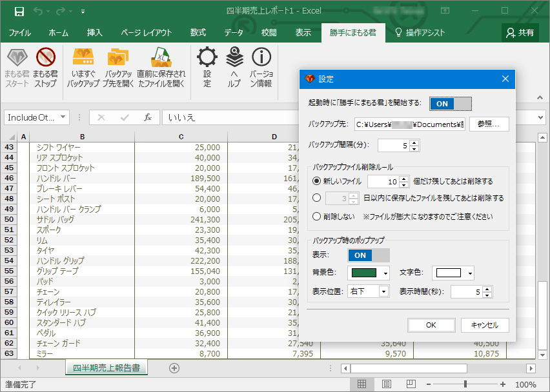Image resolution: width=550 pixels, height=392 pixels.
Task: Click the horizontal scrollbar right arrow
Action: tap(531, 368)
